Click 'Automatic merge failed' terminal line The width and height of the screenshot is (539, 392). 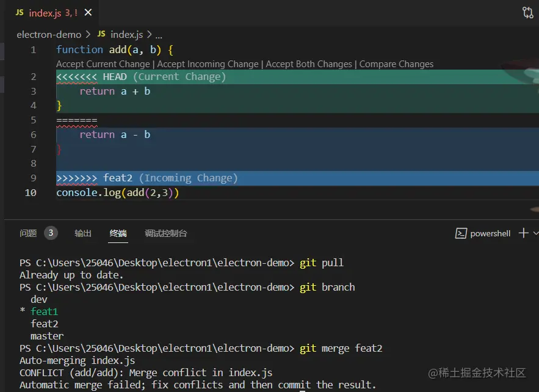(x=198, y=385)
